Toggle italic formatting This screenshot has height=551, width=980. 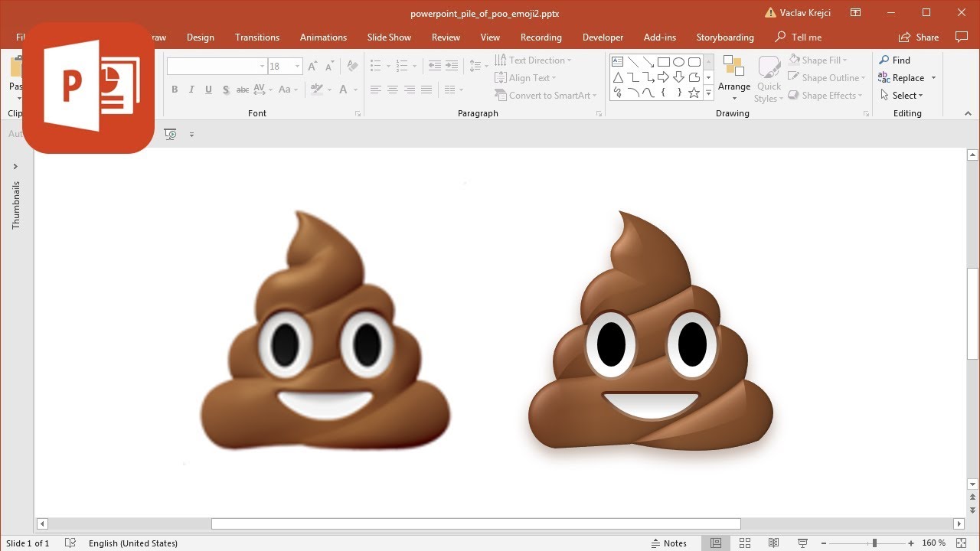(x=191, y=89)
